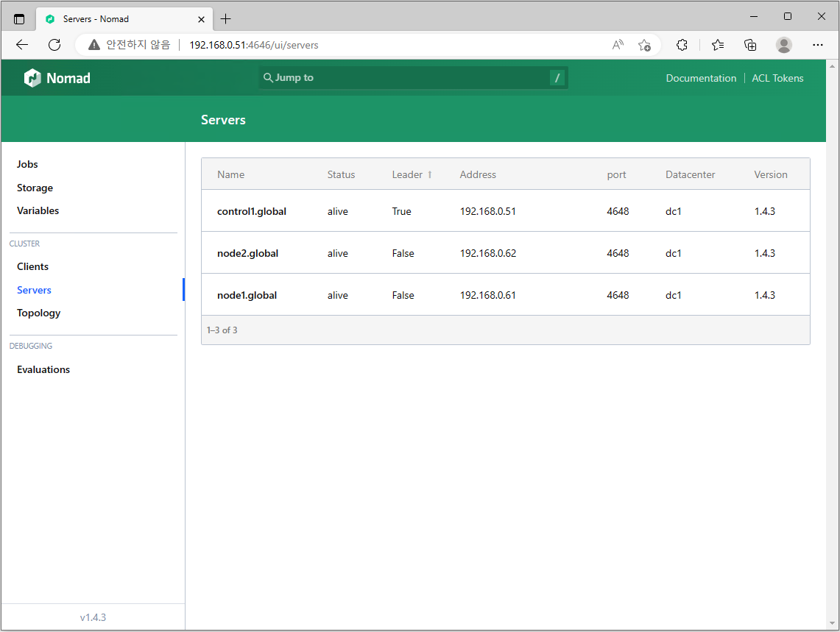The width and height of the screenshot is (840, 632).
Task: Open the control1.global server row
Action: (505, 211)
